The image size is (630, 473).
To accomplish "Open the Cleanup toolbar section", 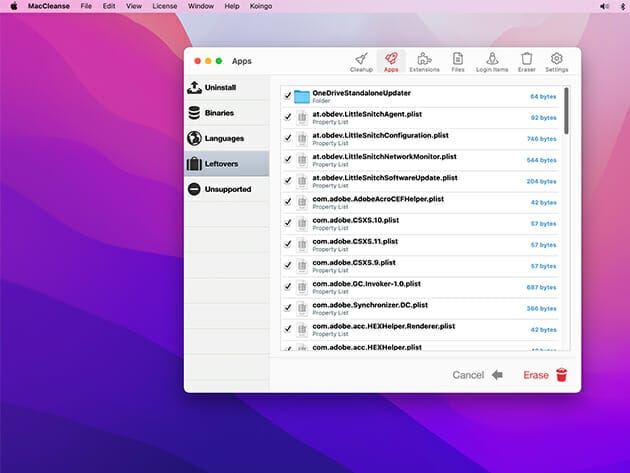I will [361, 62].
